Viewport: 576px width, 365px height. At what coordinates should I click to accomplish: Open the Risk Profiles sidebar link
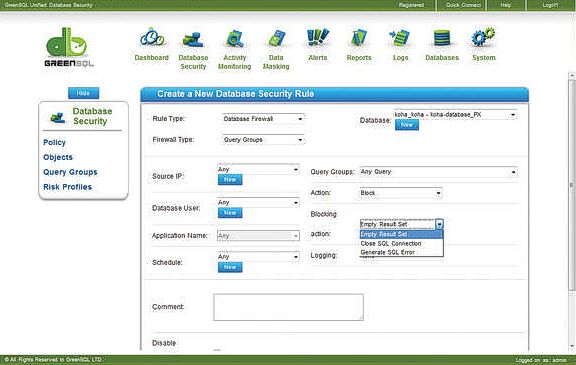(68, 187)
